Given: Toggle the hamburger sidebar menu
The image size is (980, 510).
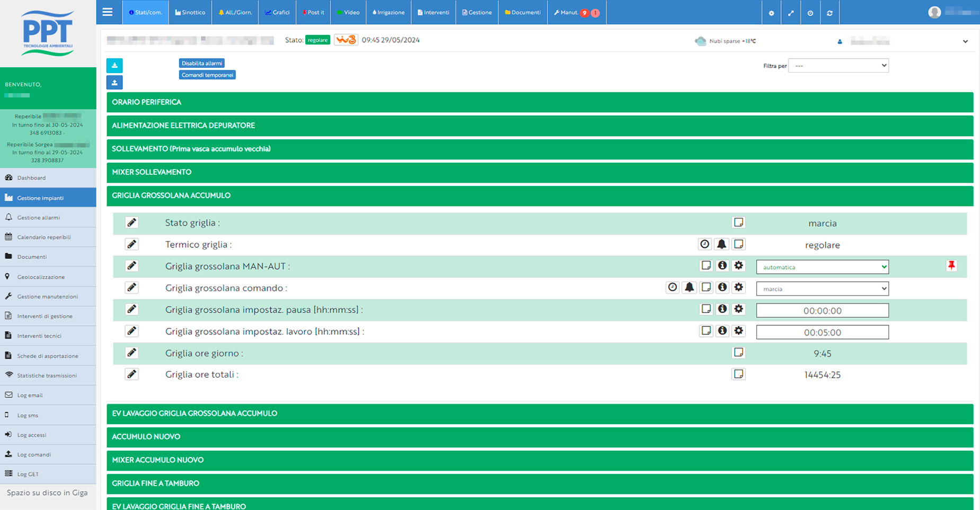Looking at the screenshot, I should coord(108,12).
